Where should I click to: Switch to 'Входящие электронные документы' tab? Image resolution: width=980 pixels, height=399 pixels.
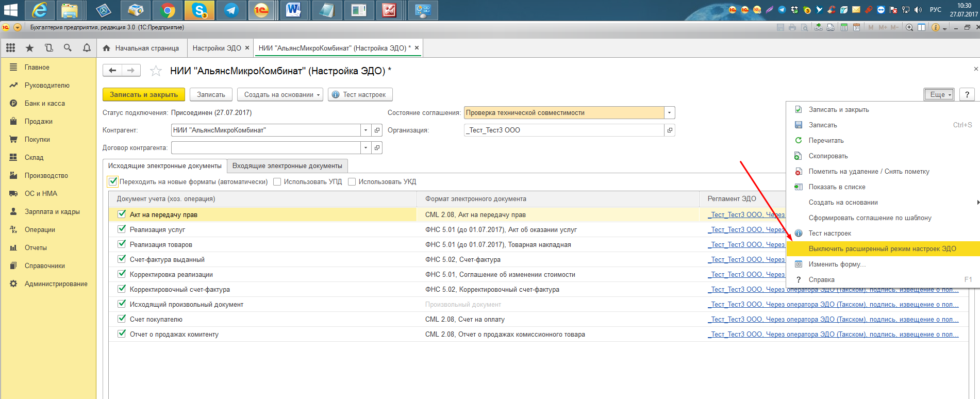tap(287, 166)
